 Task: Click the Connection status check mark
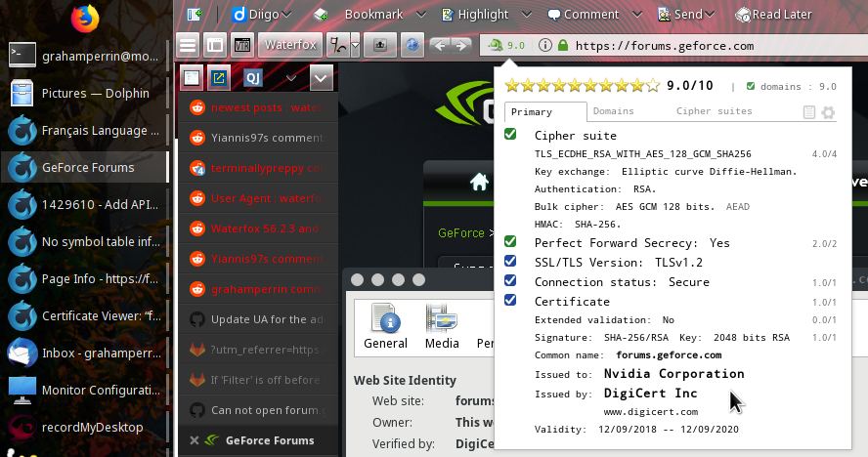(510, 280)
